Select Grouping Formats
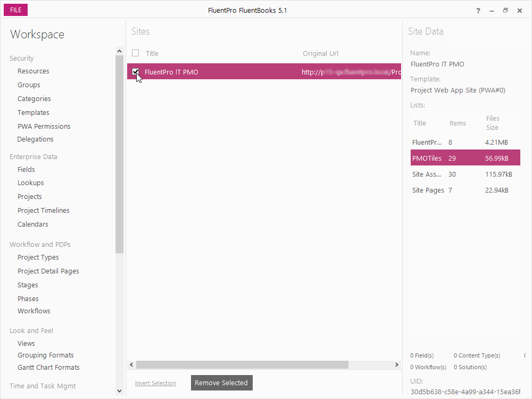This screenshot has height=399, width=532. click(45, 355)
